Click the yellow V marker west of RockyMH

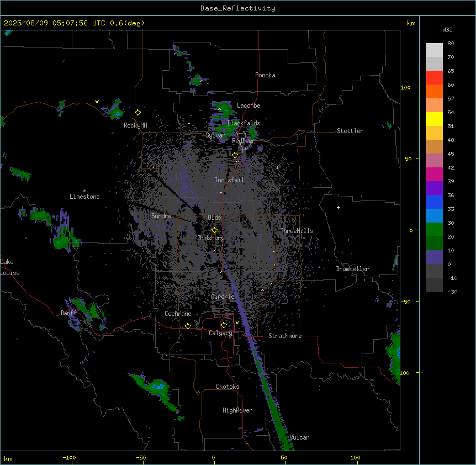tap(97, 102)
